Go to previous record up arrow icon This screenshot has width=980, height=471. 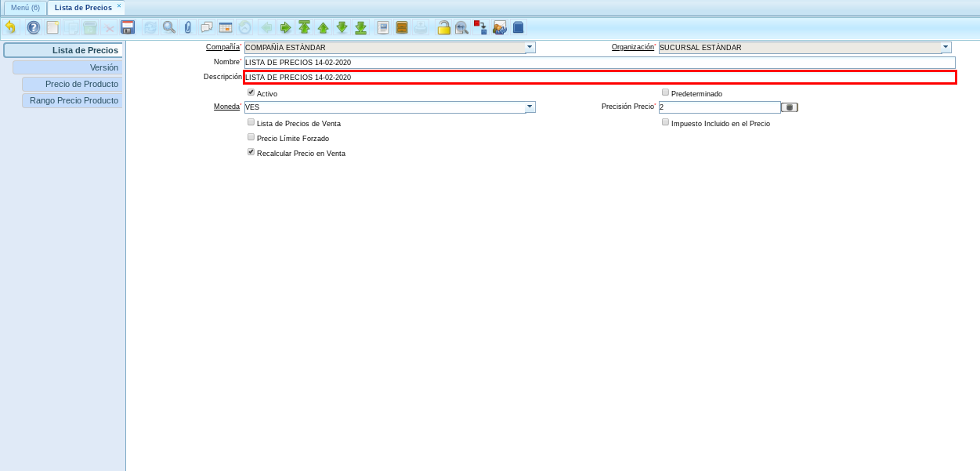[323, 27]
